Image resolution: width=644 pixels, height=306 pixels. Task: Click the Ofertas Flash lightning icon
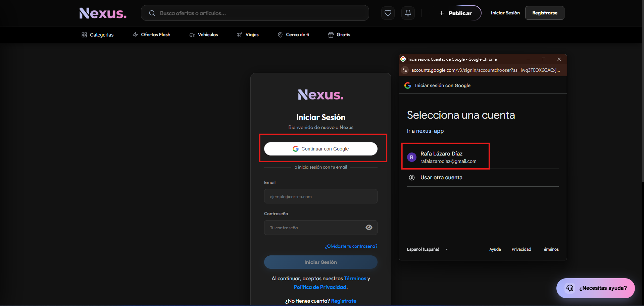point(135,35)
